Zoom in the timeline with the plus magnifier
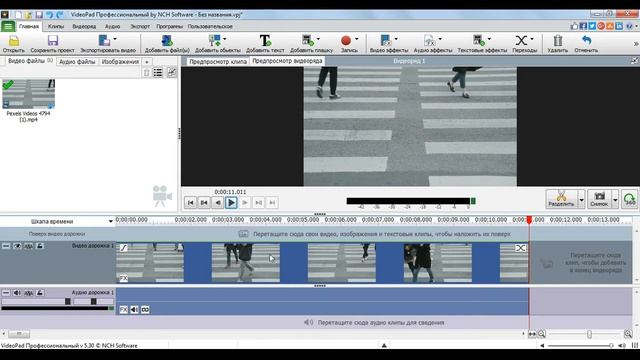The width and height of the screenshot is (640, 360). [628, 334]
